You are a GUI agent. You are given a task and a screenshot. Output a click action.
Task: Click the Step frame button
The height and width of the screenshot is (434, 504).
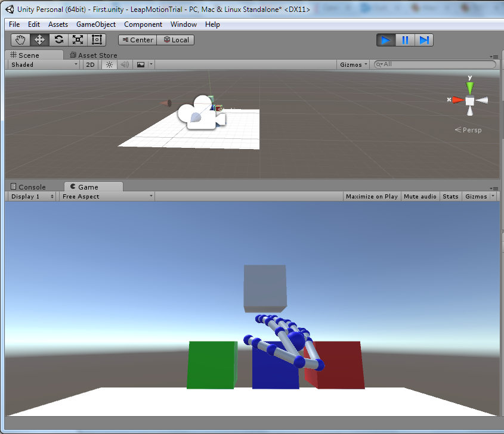424,40
